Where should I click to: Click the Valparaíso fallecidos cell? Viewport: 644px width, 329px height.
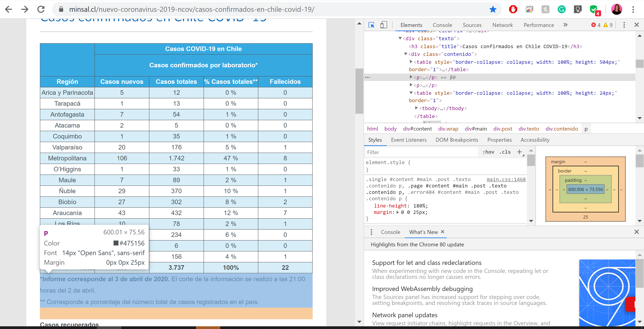tap(285, 147)
